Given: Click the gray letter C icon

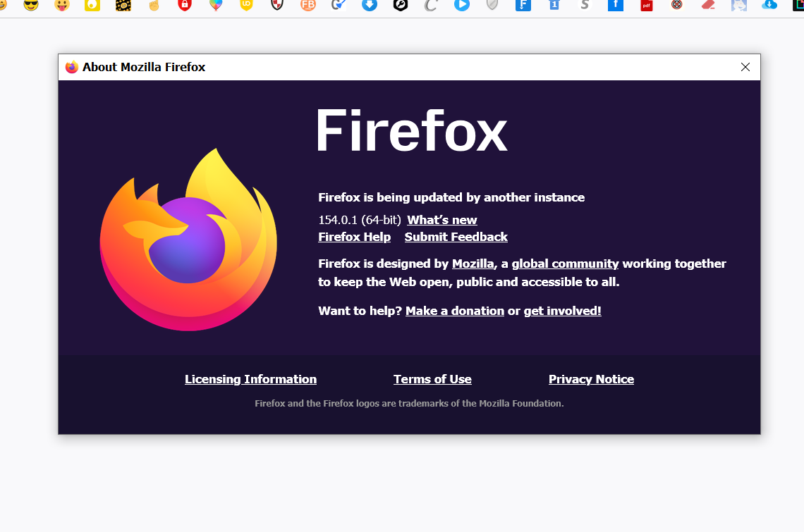Looking at the screenshot, I should click(x=431, y=5).
